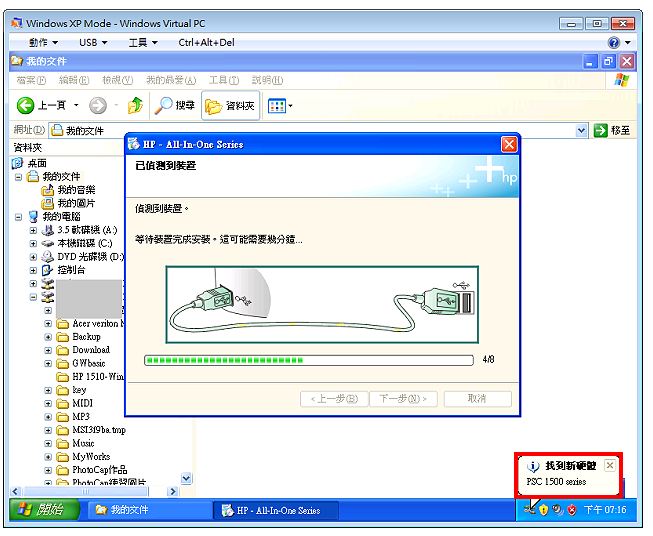Open the address bar dropdown arrow
Screen dimensions: 653x536
581,131
